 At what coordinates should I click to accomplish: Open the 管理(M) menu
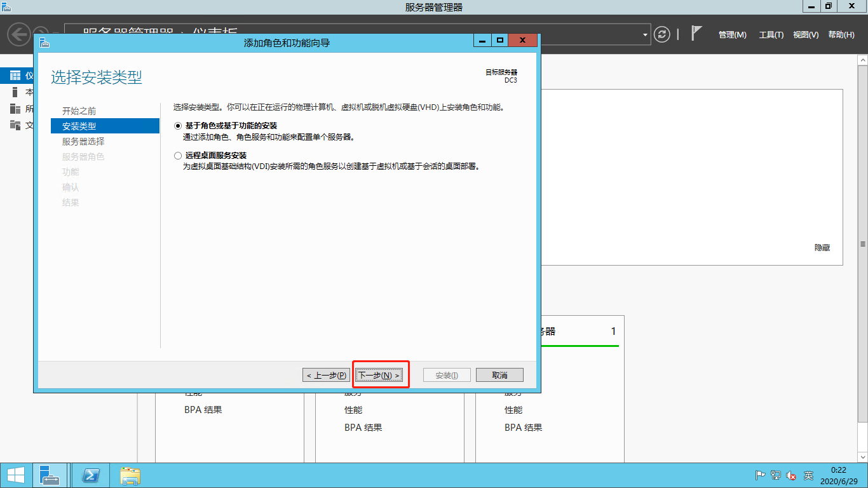tap(732, 35)
